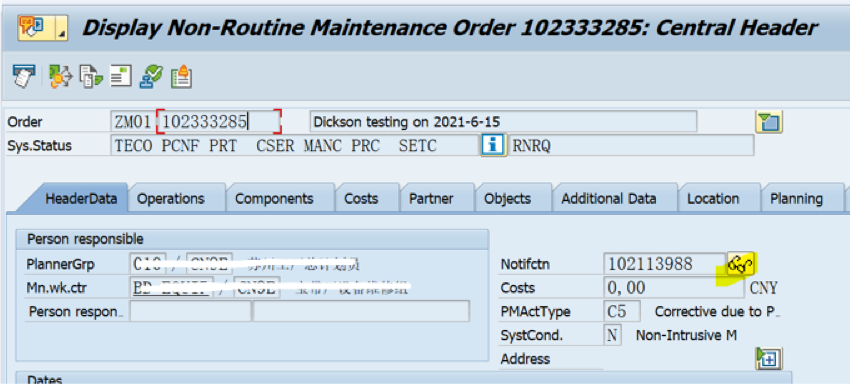
Task: Click the list with green square icon
Action: (x=120, y=76)
